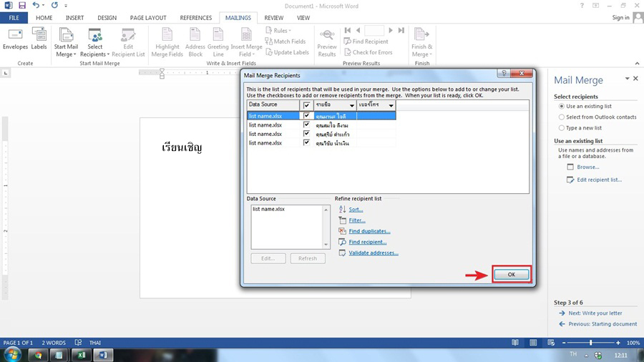Open Finish & Merge dropdown
The image size is (644, 362).
point(421,42)
